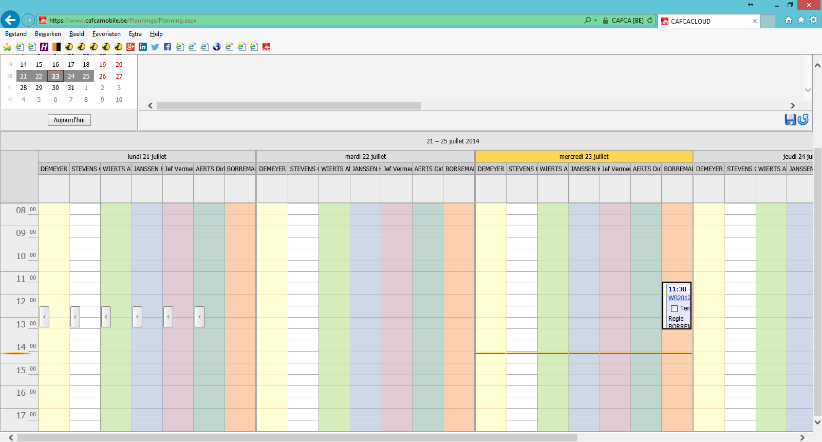Click the blank new tab button after CAFCACLOUD

(767, 21)
